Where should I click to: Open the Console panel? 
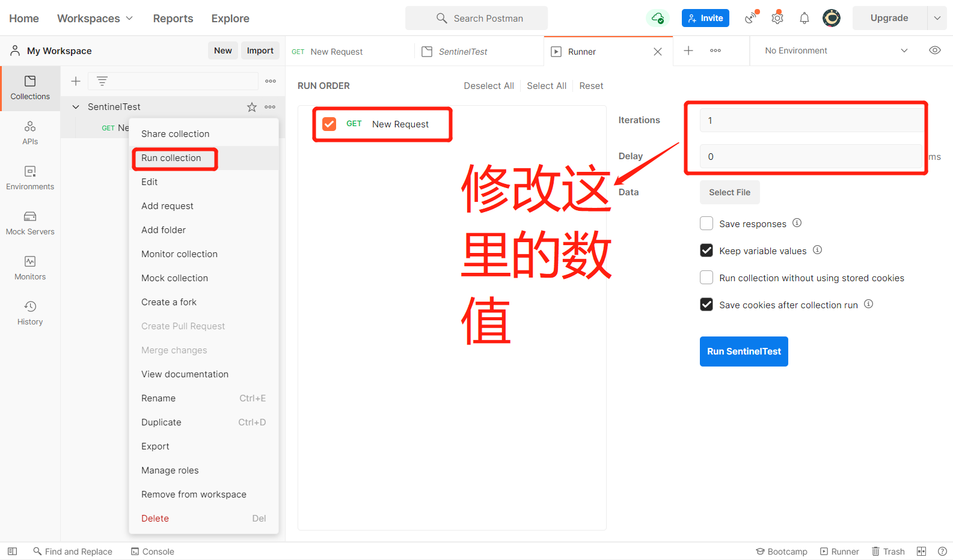153,552
